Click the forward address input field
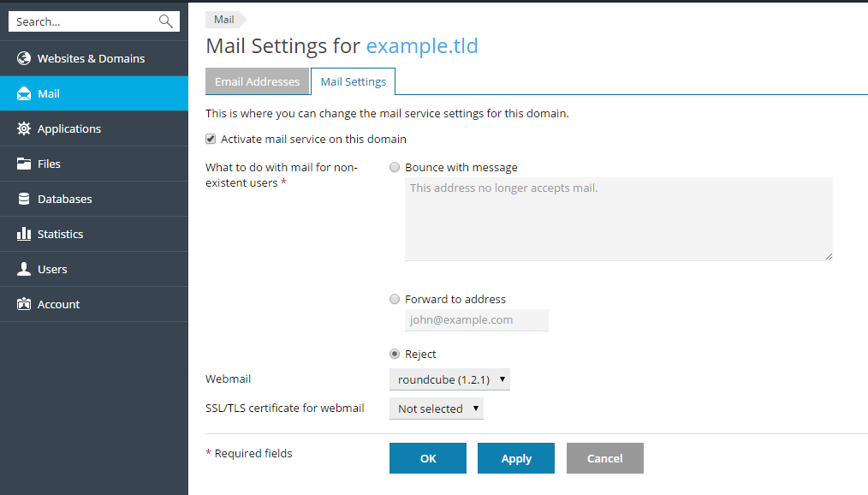 tap(476, 320)
